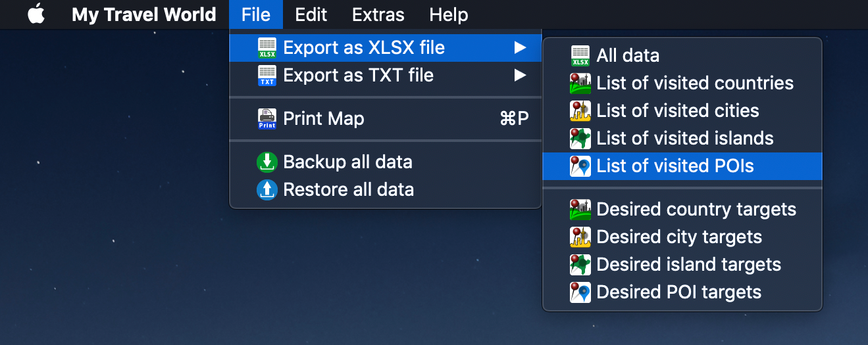Export Desired POI targets
Viewport: 868px width, 345px height.
click(x=682, y=292)
